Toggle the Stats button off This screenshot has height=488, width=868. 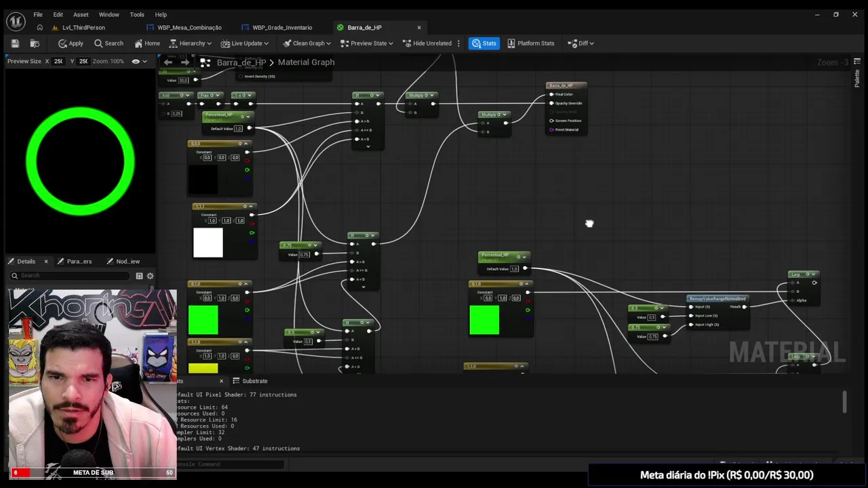click(484, 43)
